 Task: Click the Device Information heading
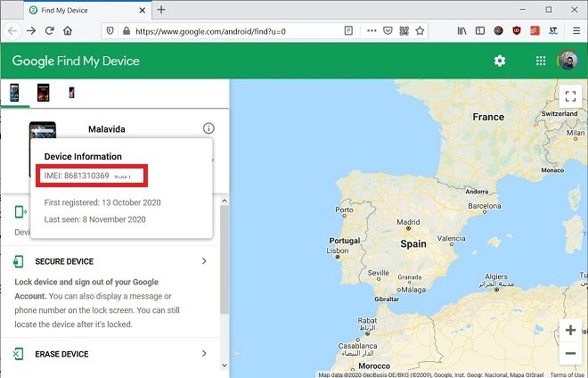[x=83, y=157]
